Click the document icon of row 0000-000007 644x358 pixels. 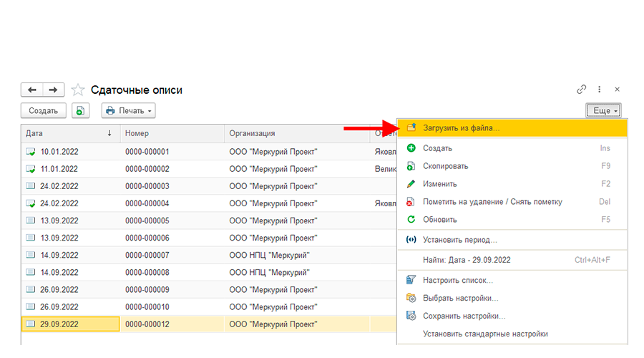pos(30,255)
